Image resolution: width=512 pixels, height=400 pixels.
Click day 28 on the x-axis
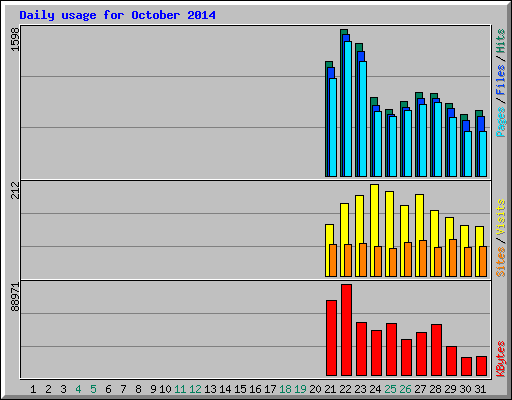point(435,389)
